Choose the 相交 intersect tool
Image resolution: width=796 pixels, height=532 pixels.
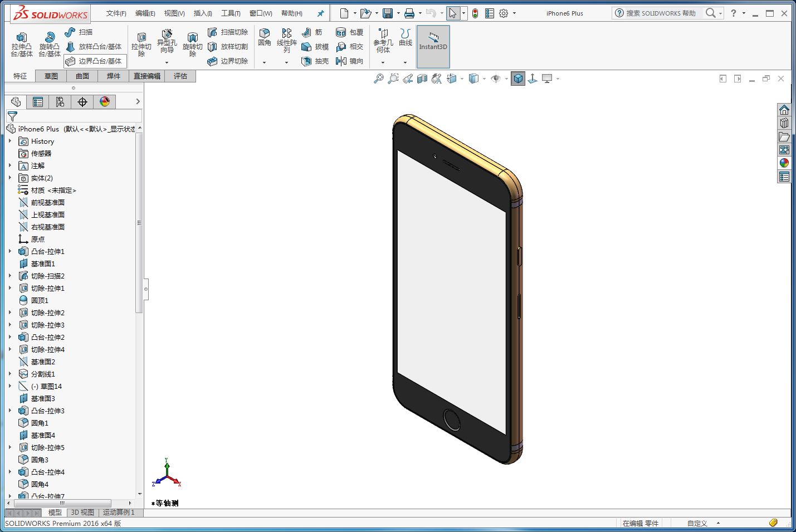pos(349,47)
